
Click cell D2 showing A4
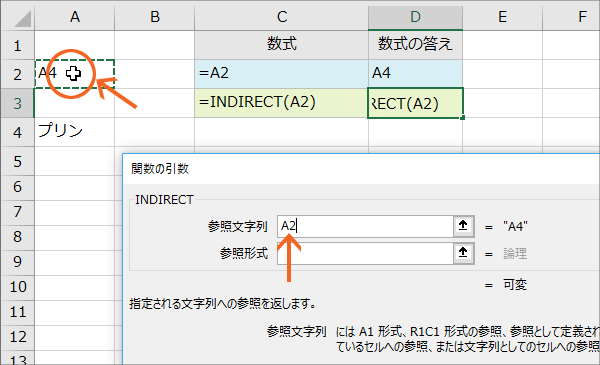pos(415,74)
